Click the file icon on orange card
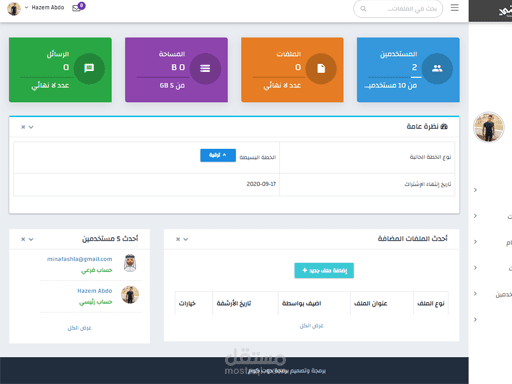The width and height of the screenshot is (512, 384). pos(321,69)
